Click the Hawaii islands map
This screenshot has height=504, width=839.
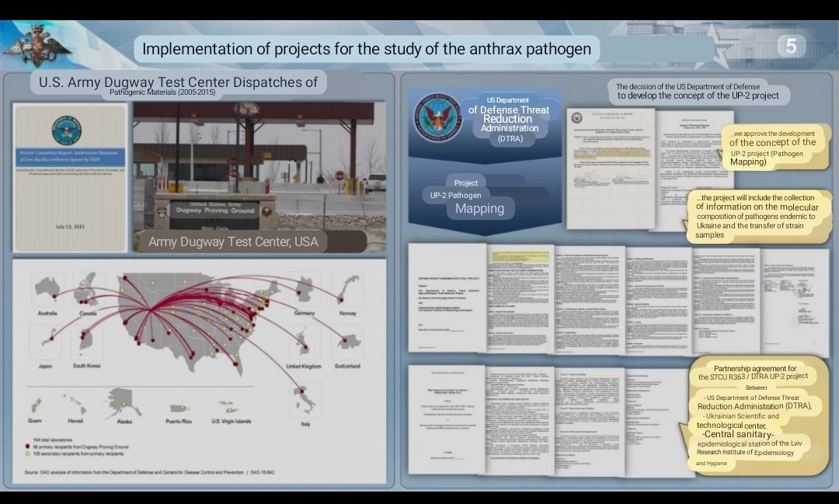point(75,403)
